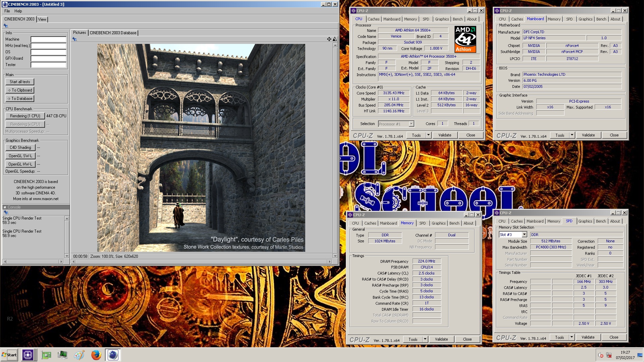Click the pin icon under CINEBENCH 2003 tab
This screenshot has width=644, height=362.
pos(6,26)
